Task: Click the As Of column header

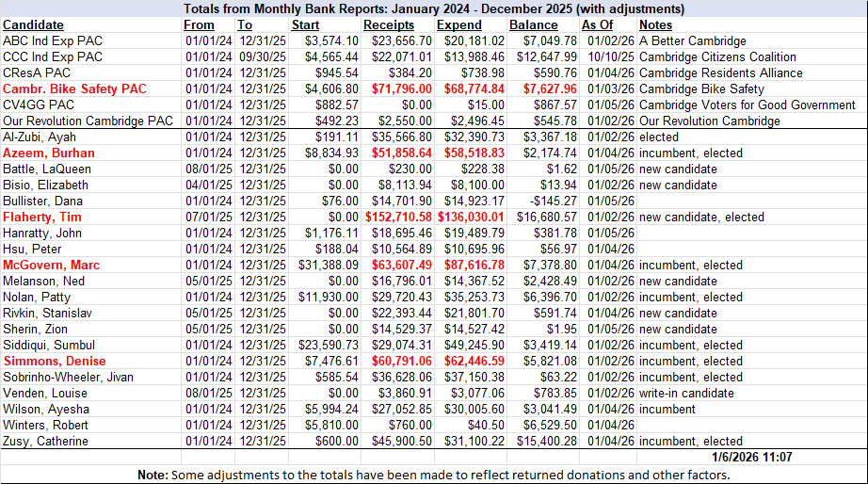Action: (x=597, y=24)
